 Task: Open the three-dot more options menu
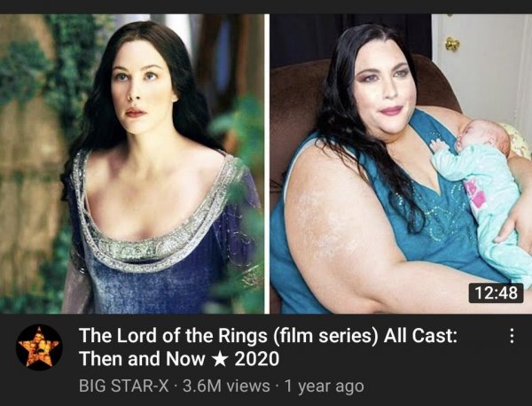point(512,336)
